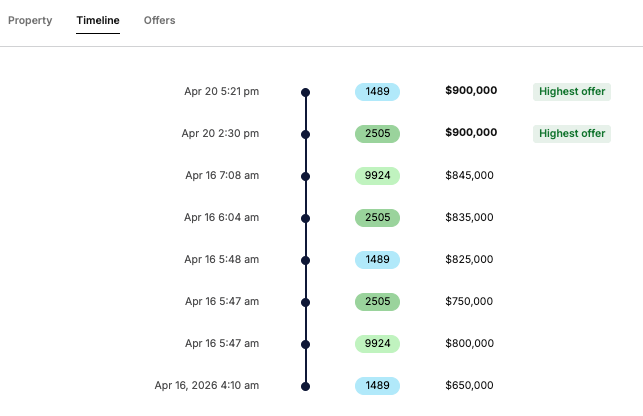Image resolution: width=643 pixels, height=416 pixels.
Task: Click the 1489 badge on the $900,000 offer
Action: (x=377, y=92)
